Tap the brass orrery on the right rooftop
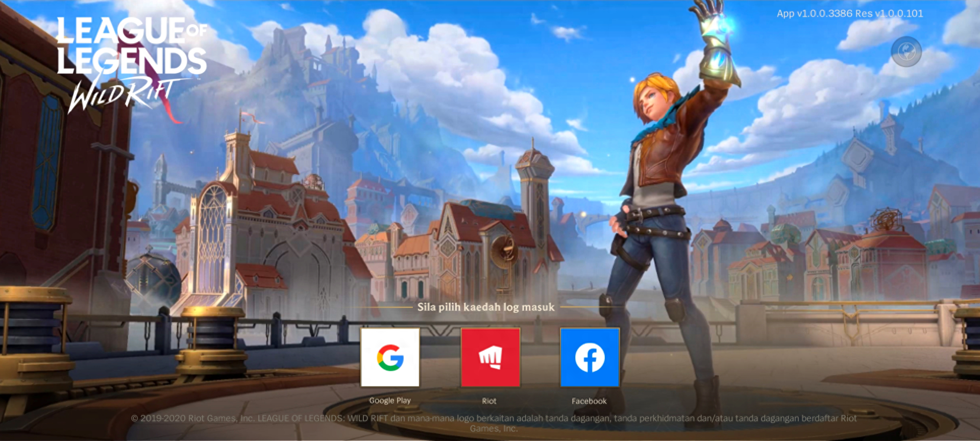 [x=887, y=219]
